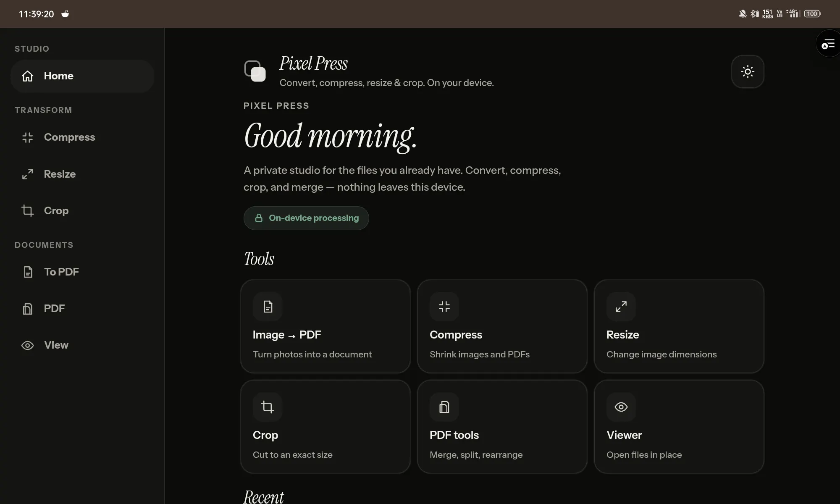The height and width of the screenshot is (504, 840).
Task: Open the PDF tools card title
Action: tap(454, 435)
